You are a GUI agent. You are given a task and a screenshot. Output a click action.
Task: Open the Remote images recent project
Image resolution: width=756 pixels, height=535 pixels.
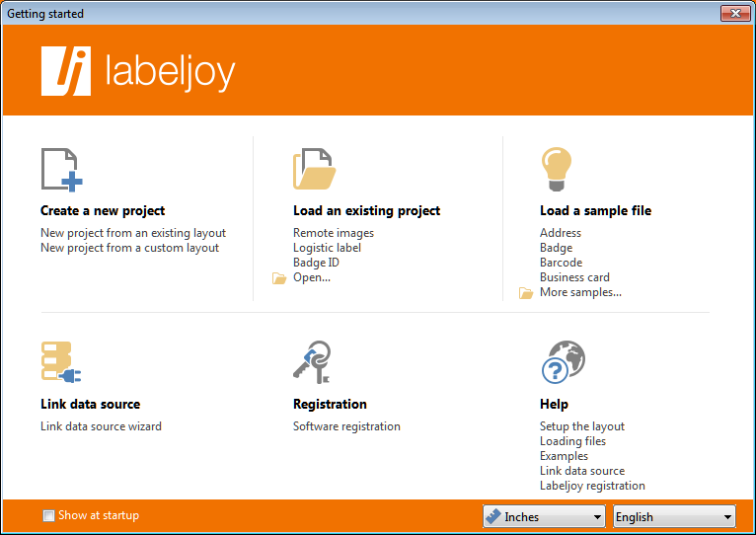(x=334, y=233)
